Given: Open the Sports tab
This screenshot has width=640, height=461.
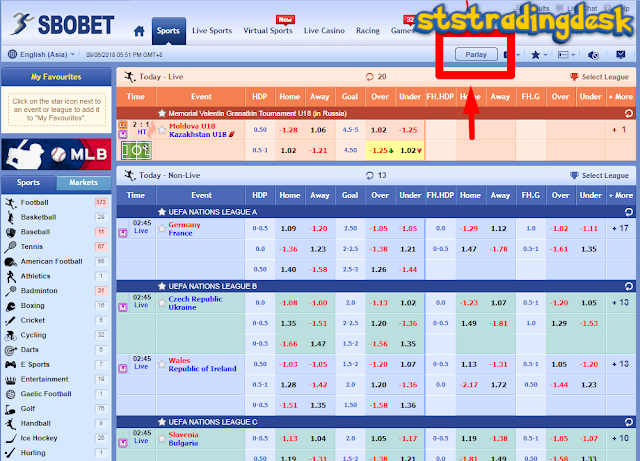Looking at the screenshot, I should tap(168, 31).
